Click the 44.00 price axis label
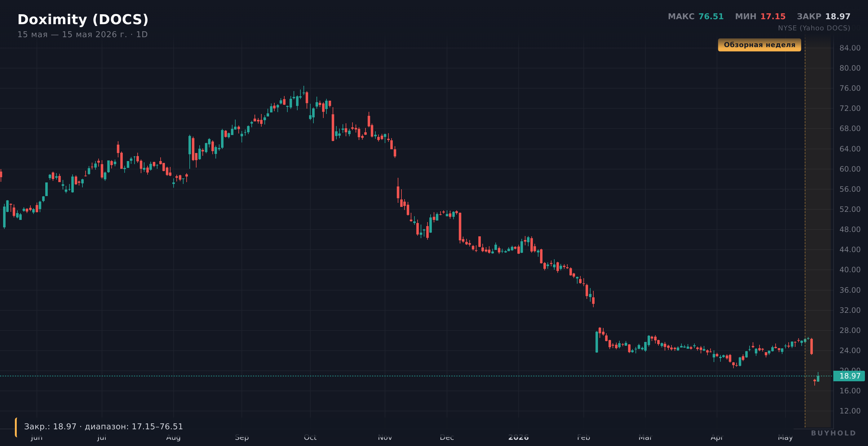 pyautogui.click(x=850, y=249)
